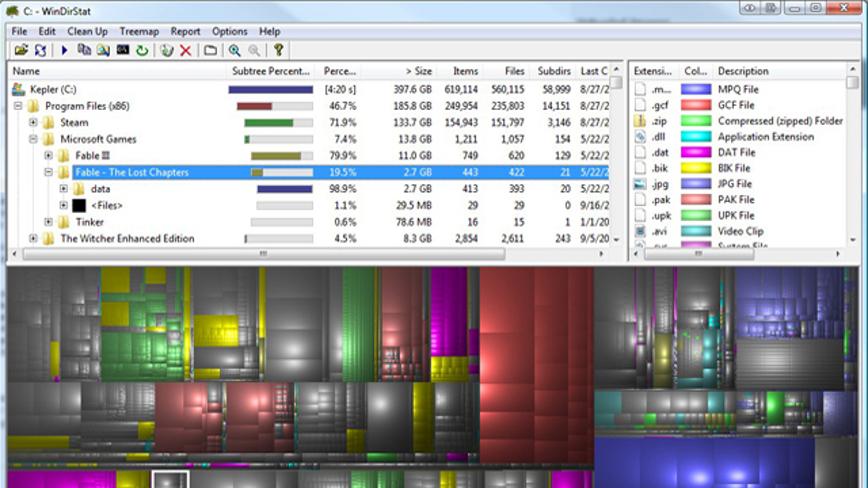The height and width of the screenshot is (488, 868).
Task: Click the BIK File yellow color swatch
Action: click(x=696, y=168)
